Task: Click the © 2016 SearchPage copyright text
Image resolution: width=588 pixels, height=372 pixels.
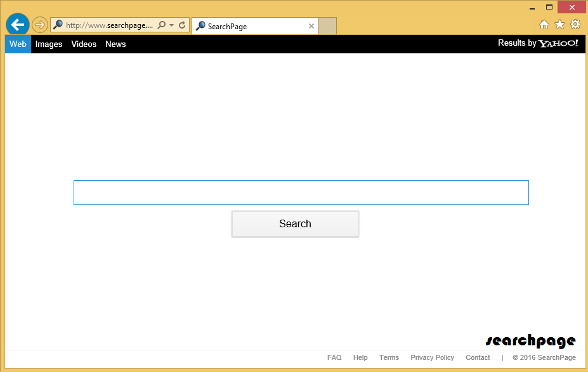Action: pos(544,358)
